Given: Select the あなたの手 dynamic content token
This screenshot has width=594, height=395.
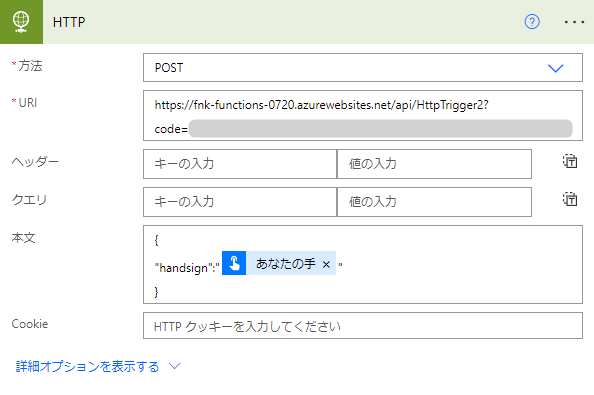Looking at the screenshot, I should [279, 263].
